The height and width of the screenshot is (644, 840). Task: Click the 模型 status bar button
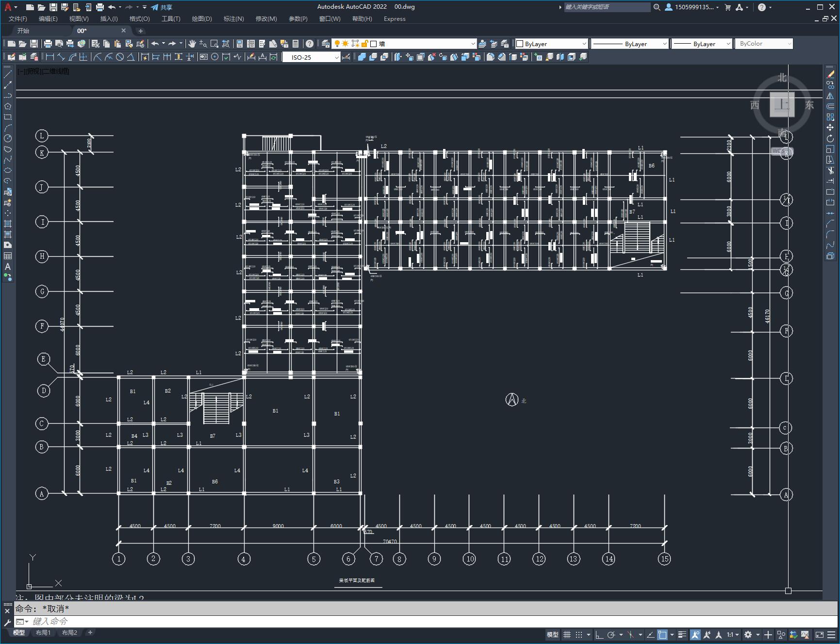coord(552,635)
